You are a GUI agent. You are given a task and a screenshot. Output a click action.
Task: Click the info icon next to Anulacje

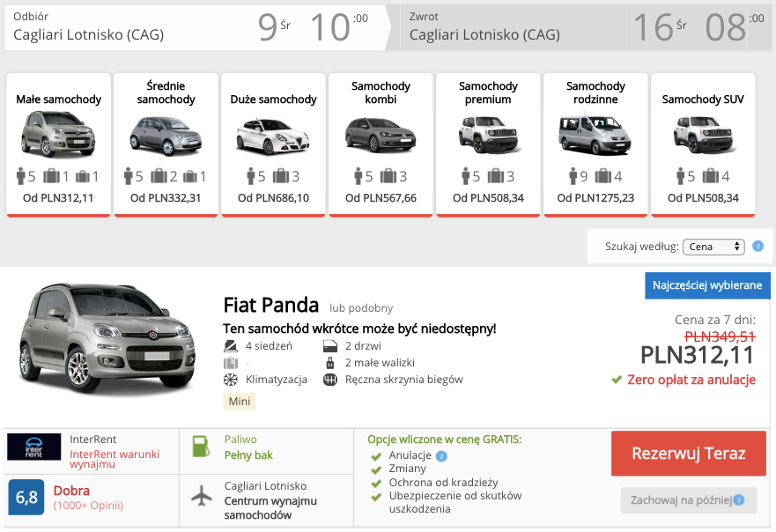click(x=441, y=455)
